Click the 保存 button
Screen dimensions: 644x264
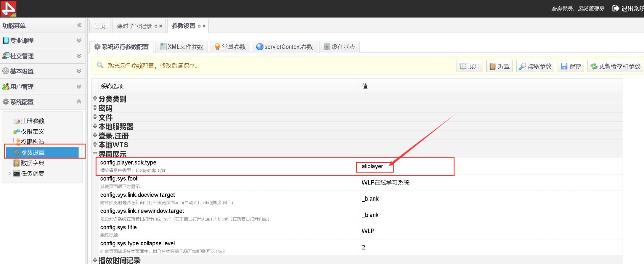tap(571, 66)
